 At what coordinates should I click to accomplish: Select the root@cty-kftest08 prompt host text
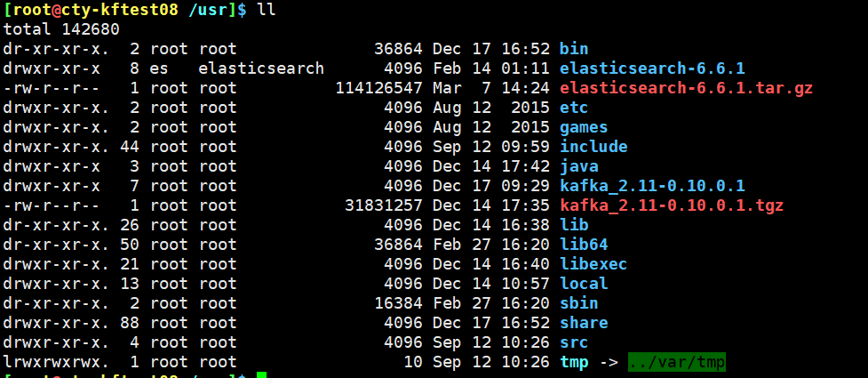(x=95, y=10)
